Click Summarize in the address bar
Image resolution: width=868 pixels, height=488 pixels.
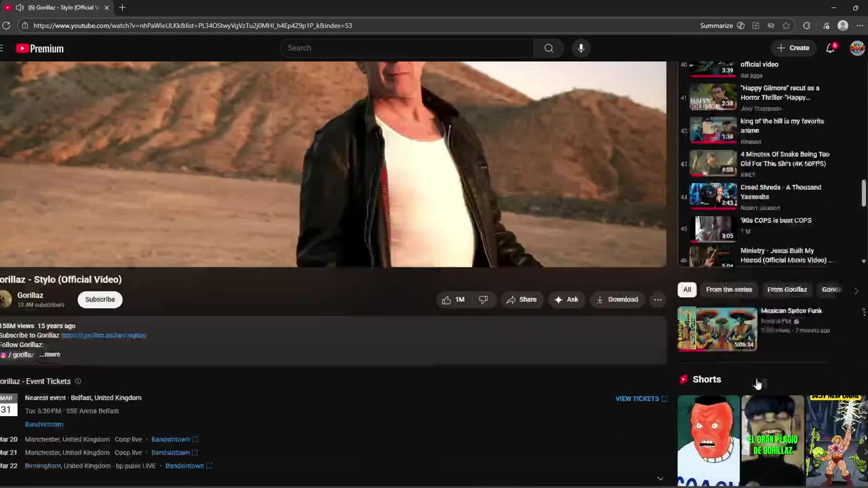click(x=716, y=26)
